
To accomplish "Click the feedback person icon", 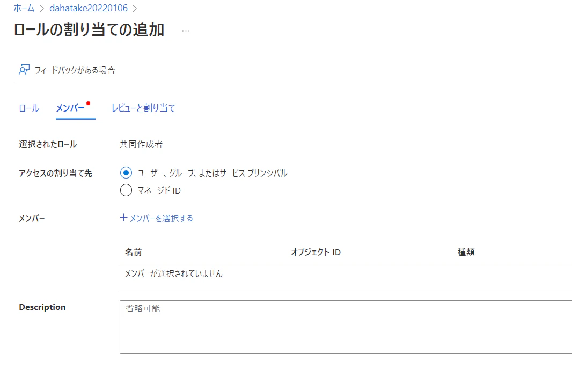I will point(24,70).
